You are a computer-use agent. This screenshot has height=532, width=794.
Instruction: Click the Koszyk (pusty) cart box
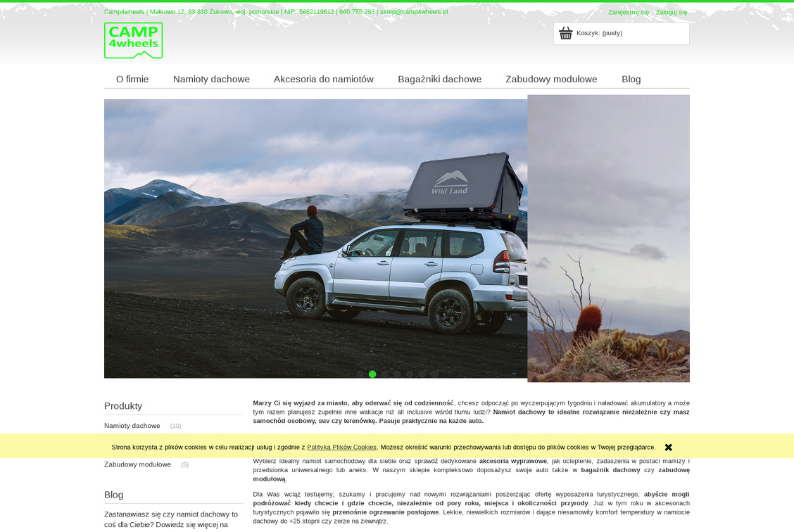click(x=622, y=34)
